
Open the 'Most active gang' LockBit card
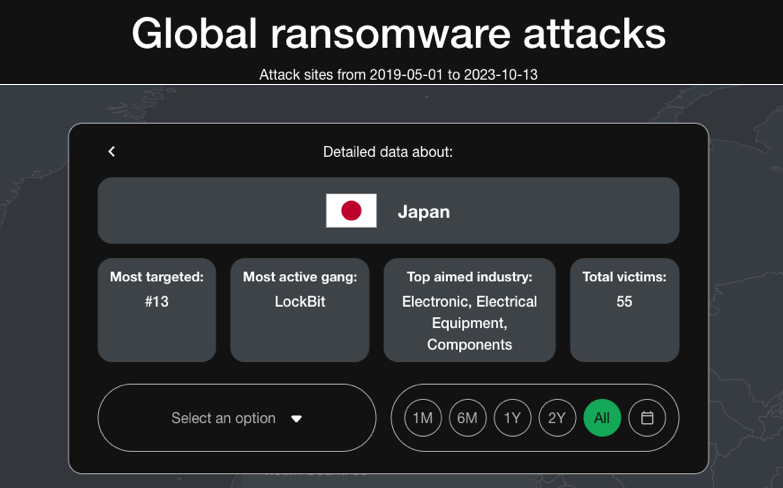[x=300, y=310]
